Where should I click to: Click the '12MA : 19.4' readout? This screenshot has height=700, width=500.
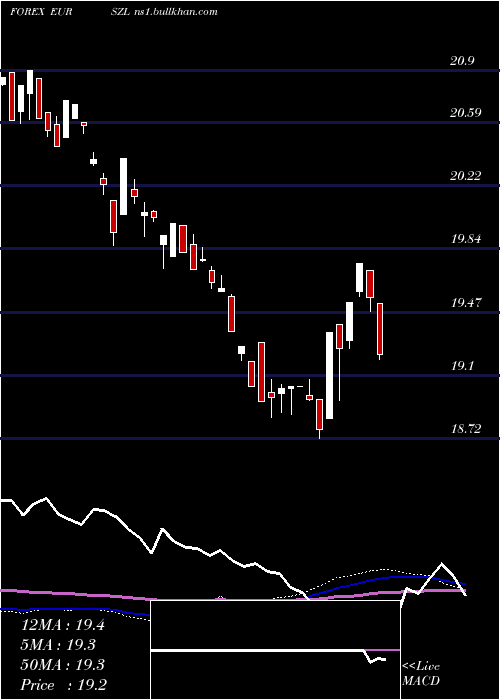click(x=63, y=625)
